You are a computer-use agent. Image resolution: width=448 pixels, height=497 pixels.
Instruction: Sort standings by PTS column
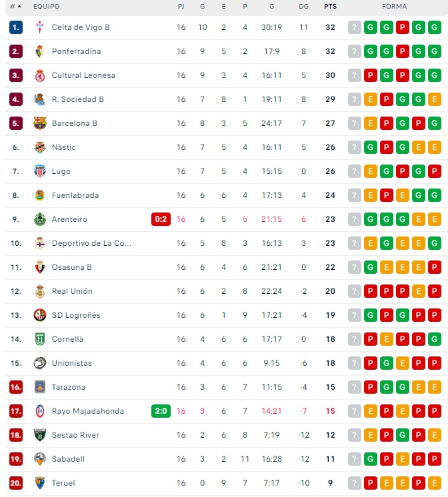click(330, 7)
